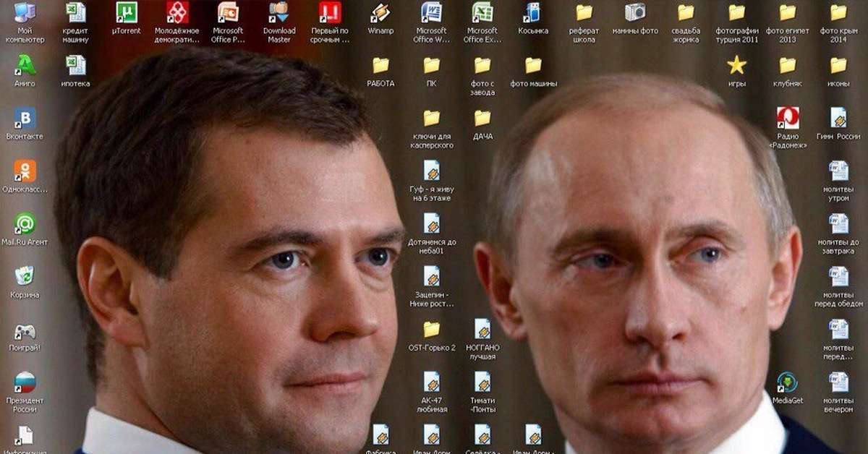Select the ипотека Excel file
This screenshot has width=868, height=454.
(x=75, y=66)
